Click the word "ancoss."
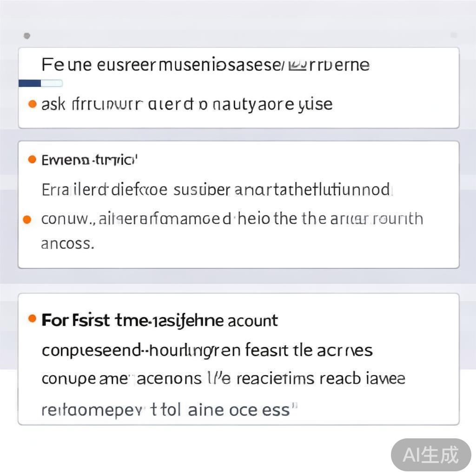The image size is (476, 476). pos(68,243)
